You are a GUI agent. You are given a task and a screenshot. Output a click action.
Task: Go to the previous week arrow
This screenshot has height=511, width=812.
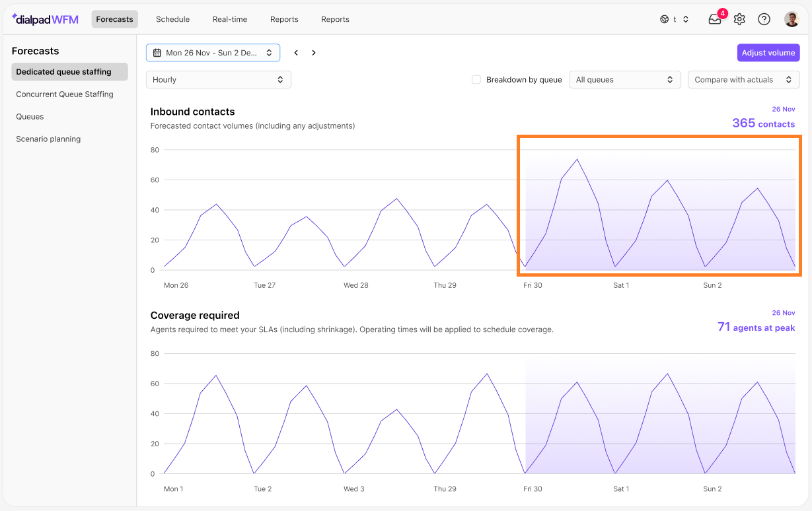(x=296, y=53)
